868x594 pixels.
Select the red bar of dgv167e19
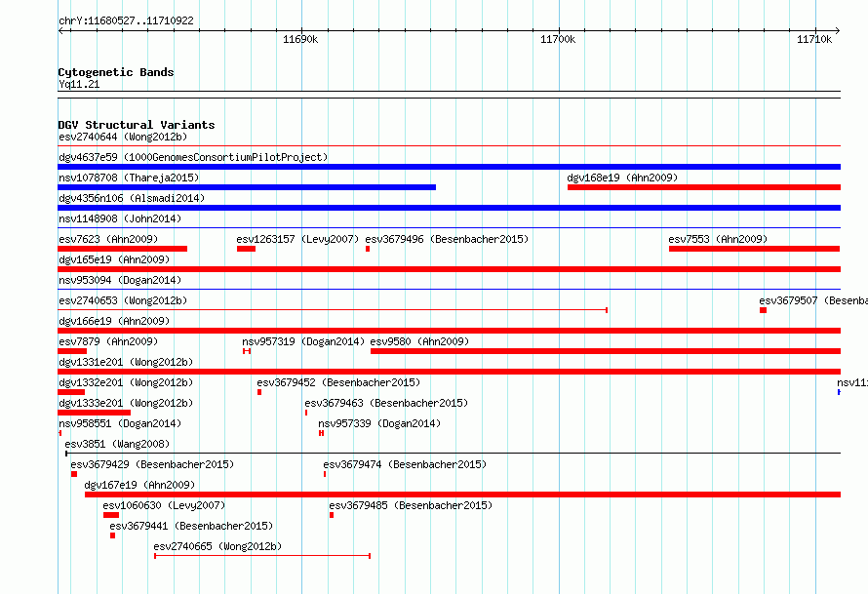coord(463,495)
